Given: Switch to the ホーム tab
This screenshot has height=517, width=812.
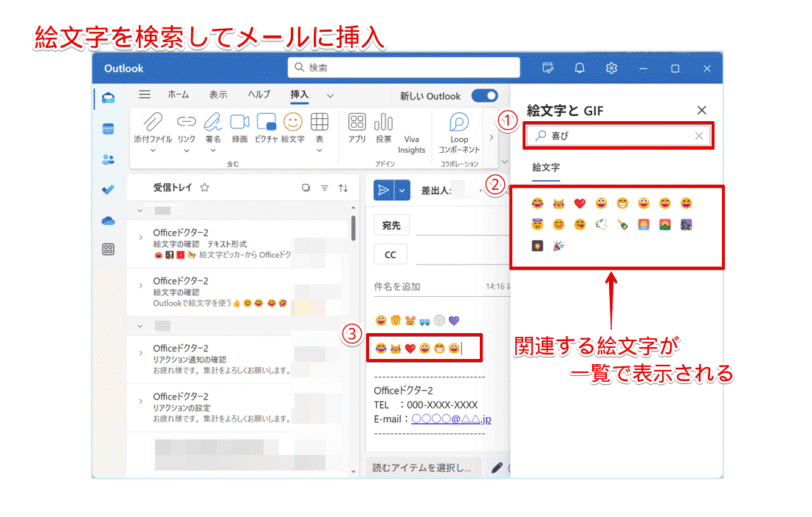Looking at the screenshot, I should 179,94.
